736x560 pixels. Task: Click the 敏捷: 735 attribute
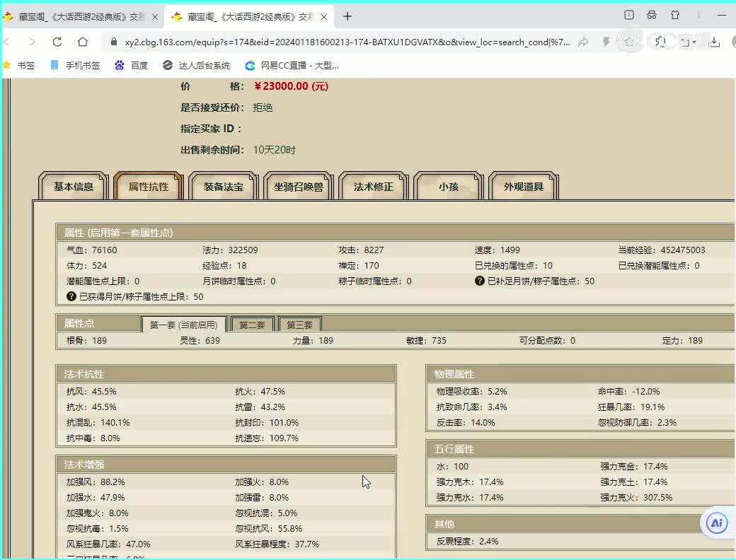pos(426,341)
